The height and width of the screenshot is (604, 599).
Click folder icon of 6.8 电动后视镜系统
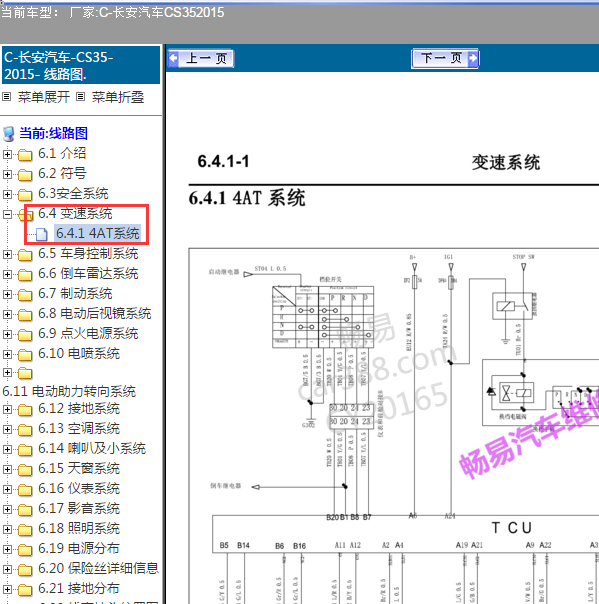coord(25,315)
